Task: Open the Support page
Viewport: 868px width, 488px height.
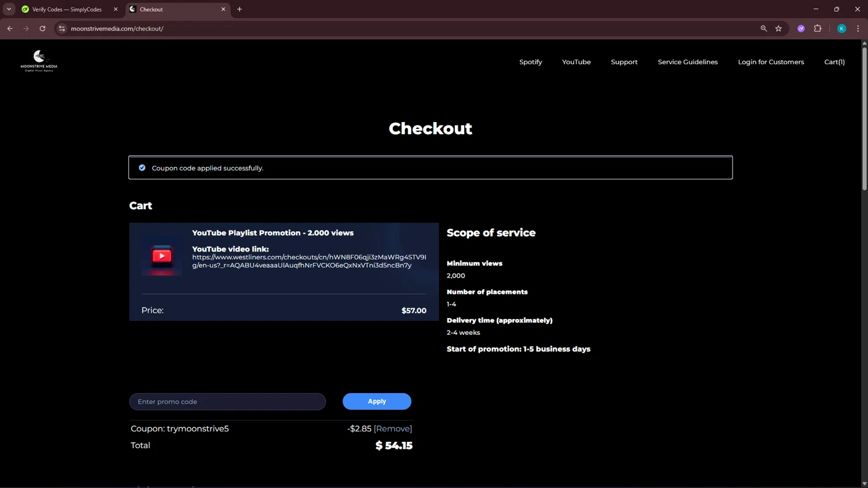Action: pos(624,62)
